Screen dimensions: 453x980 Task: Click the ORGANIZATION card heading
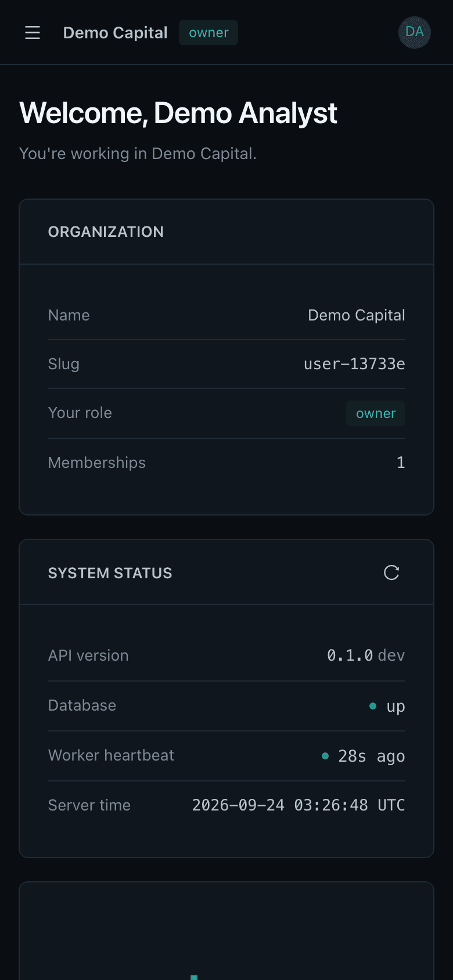tap(106, 232)
